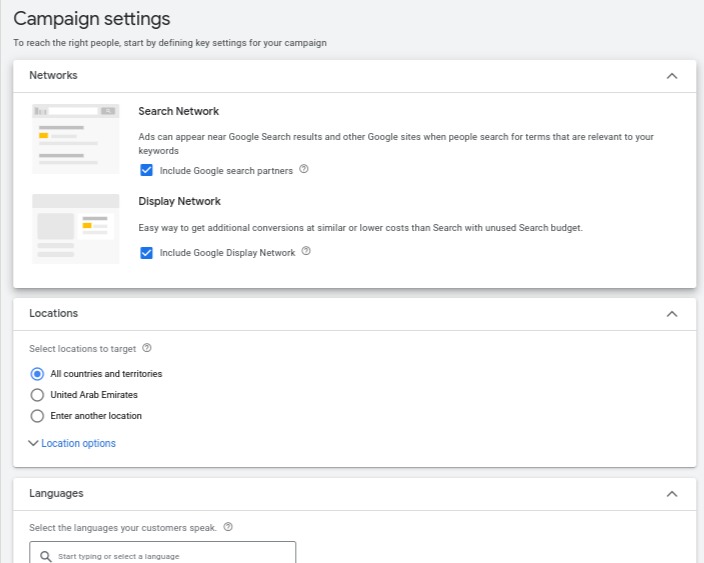Click the chevron beside Location options
The width and height of the screenshot is (704, 563).
[34, 443]
